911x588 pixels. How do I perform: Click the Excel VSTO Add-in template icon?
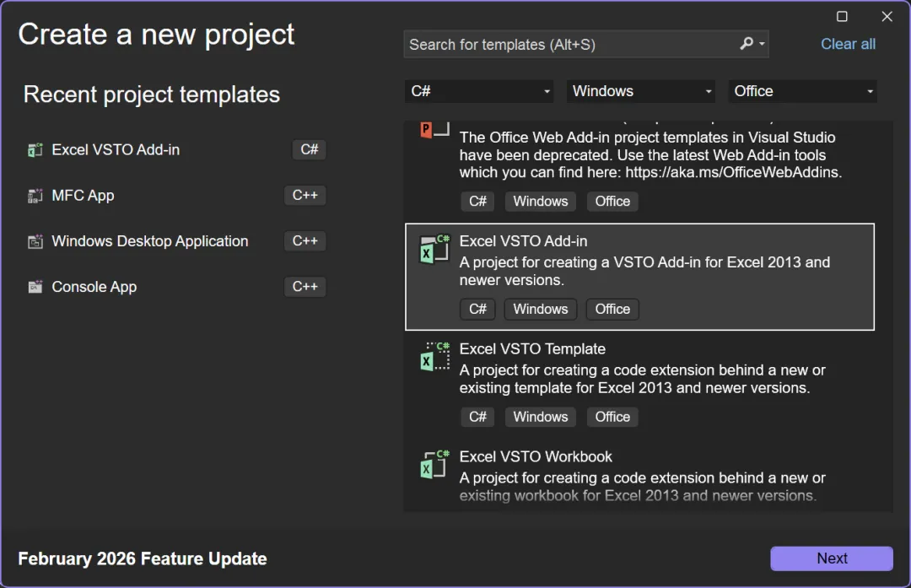(434, 250)
